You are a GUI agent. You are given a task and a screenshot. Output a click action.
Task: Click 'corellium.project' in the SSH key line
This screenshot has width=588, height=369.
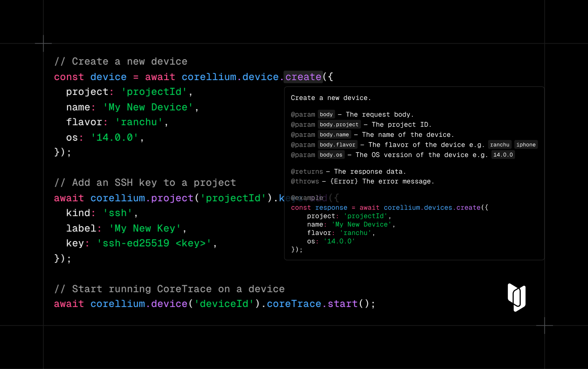pos(142,198)
